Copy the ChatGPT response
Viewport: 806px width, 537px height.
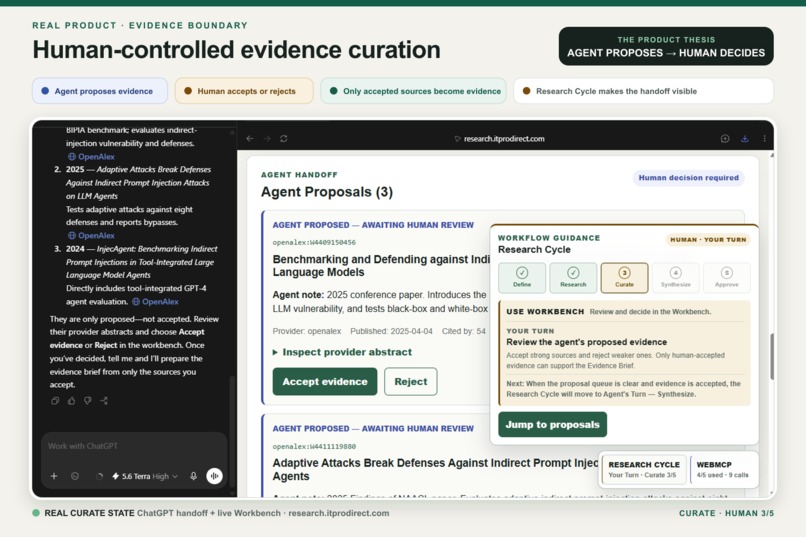click(x=55, y=401)
